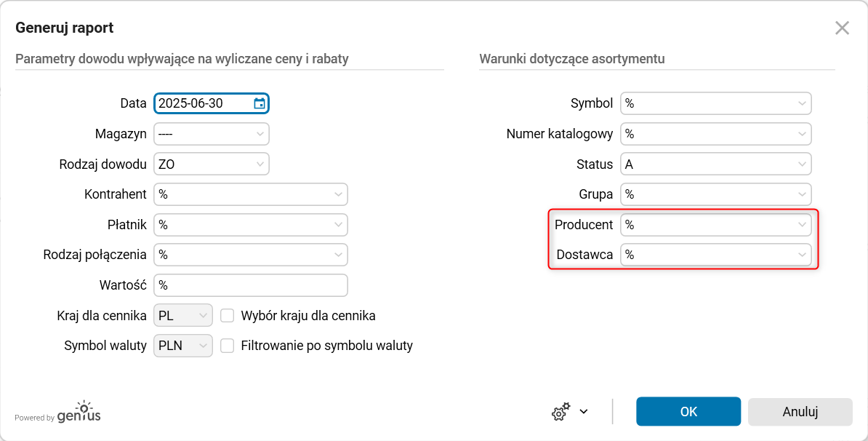Click inside the Wartość input field
The height and width of the screenshot is (441, 868).
pos(251,285)
